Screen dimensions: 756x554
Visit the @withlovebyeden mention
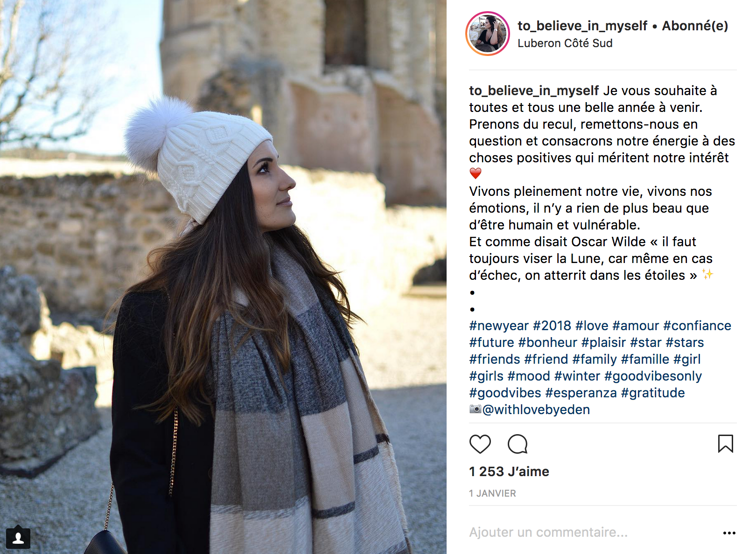(536, 409)
